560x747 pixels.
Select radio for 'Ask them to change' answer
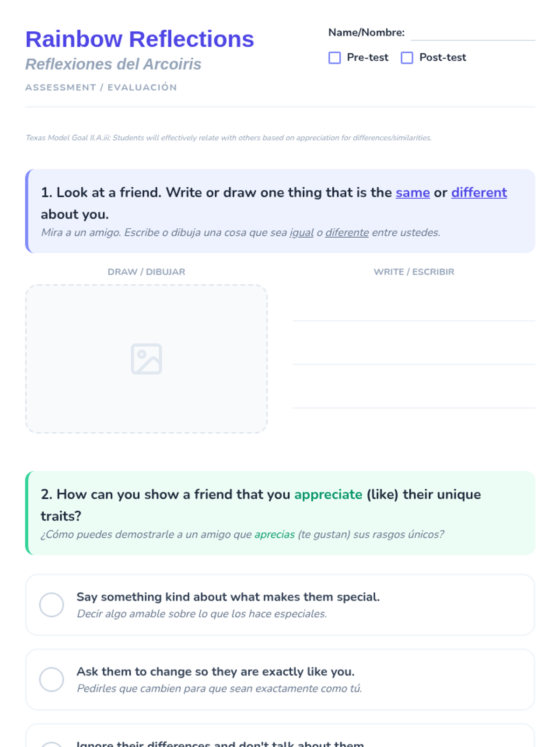[x=52, y=679]
